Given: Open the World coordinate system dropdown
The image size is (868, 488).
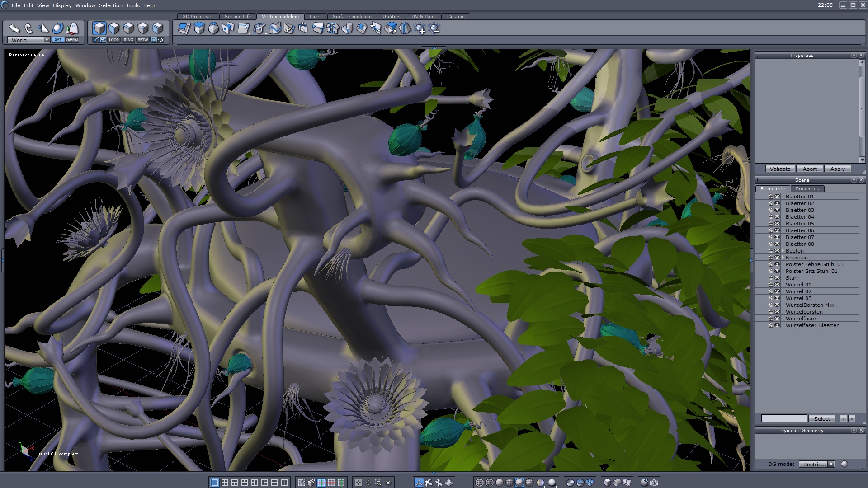Looking at the screenshot, I should click(47, 40).
